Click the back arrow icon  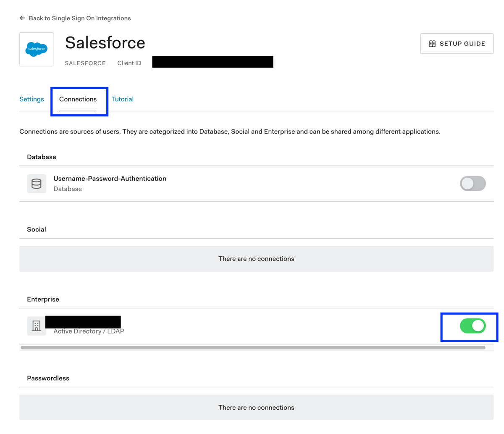click(22, 18)
